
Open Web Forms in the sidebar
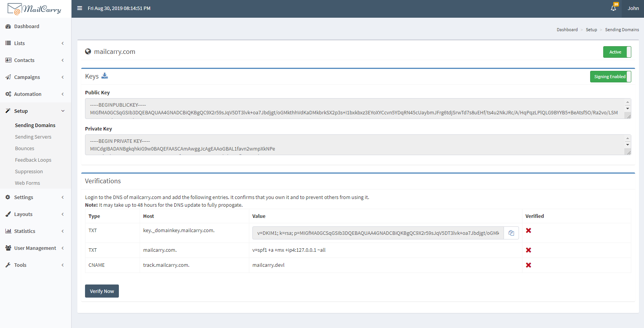27,183
